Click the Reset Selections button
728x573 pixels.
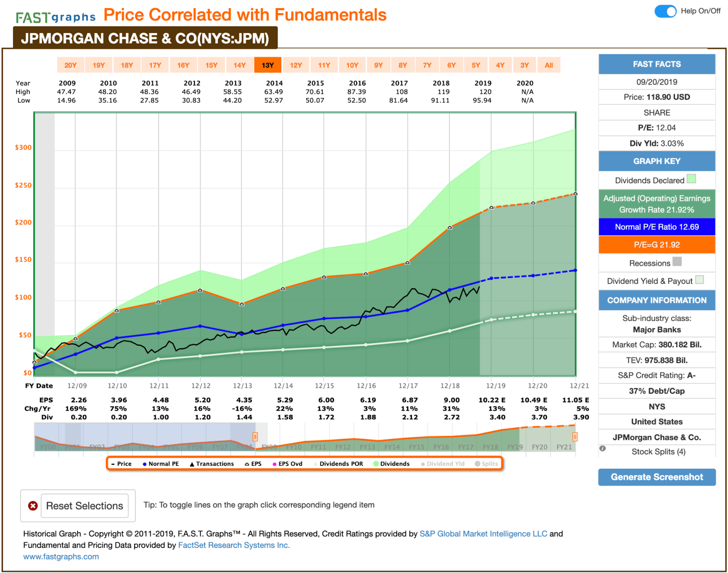pyautogui.click(x=85, y=506)
